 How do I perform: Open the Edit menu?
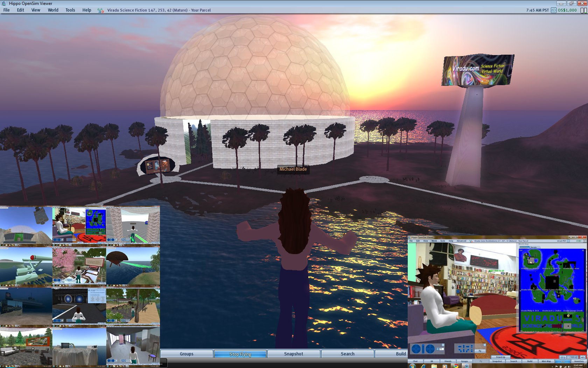(20, 10)
